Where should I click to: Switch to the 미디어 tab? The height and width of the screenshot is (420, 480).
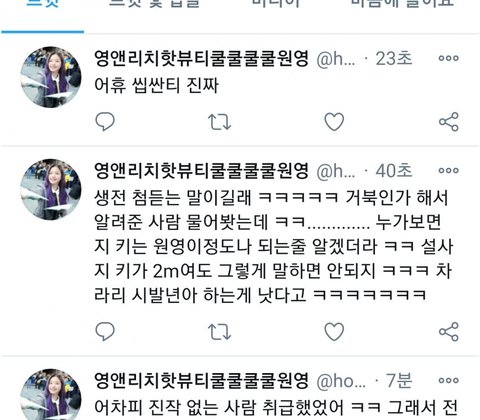pos(276,3)
